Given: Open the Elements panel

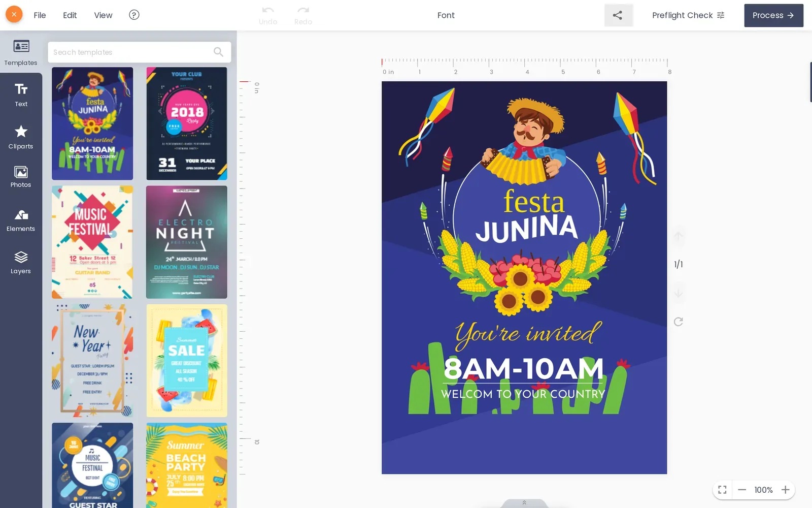Looking at the screenshot, I should [x=21, y=220].
